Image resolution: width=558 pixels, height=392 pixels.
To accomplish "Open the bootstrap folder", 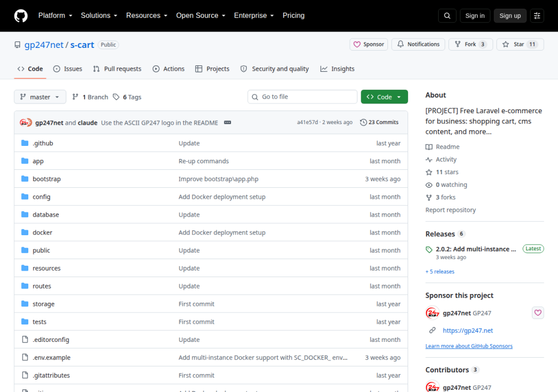I will [47, 179].
